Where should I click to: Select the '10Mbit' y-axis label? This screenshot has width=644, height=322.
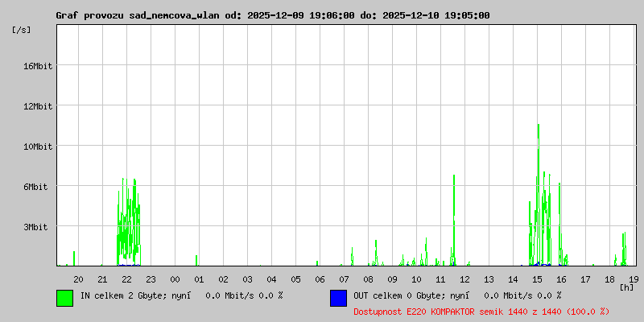[x=38, y=147]
